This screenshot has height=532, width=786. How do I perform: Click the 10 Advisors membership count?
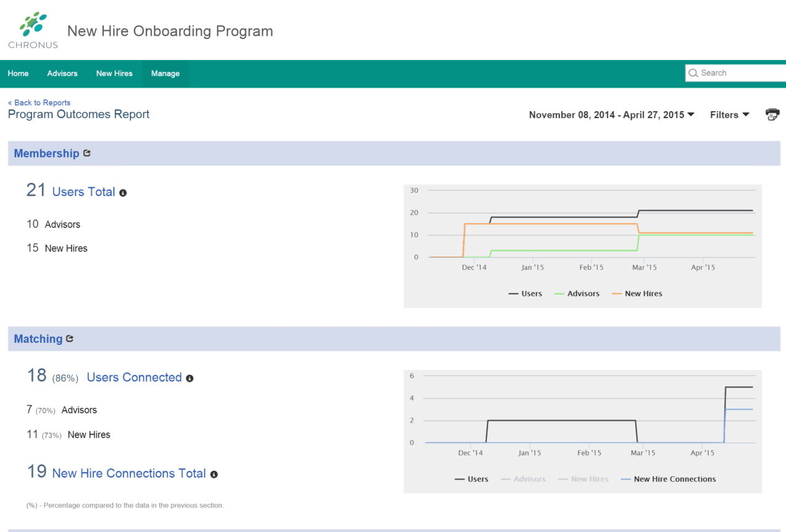pyautogui.click(x=53, y=224)
